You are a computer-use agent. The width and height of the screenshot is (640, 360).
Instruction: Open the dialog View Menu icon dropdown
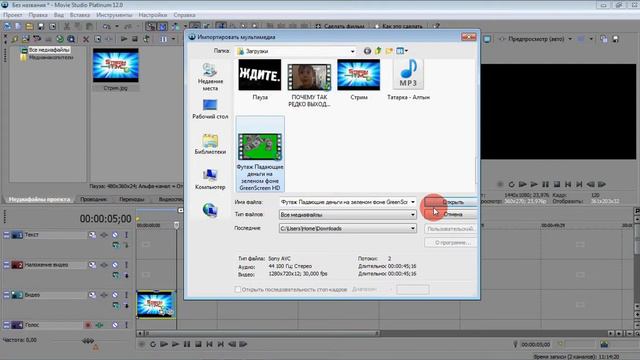tap(402, 51)
